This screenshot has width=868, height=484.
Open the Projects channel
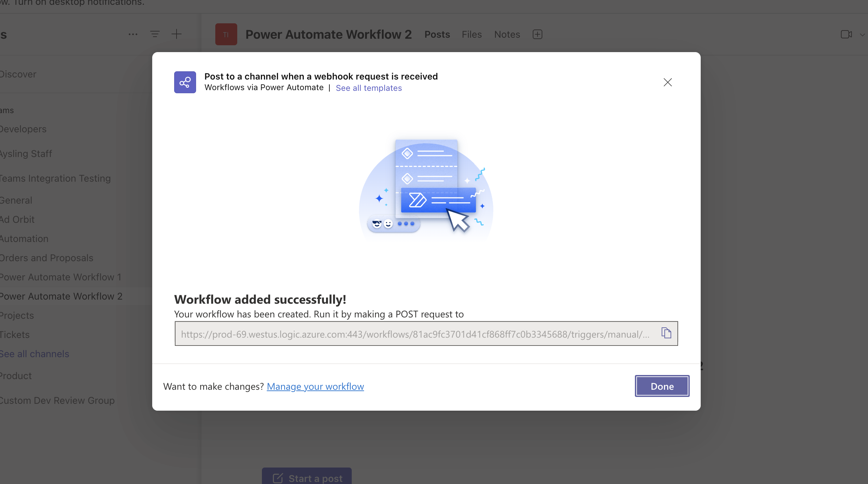click(17, 315)
